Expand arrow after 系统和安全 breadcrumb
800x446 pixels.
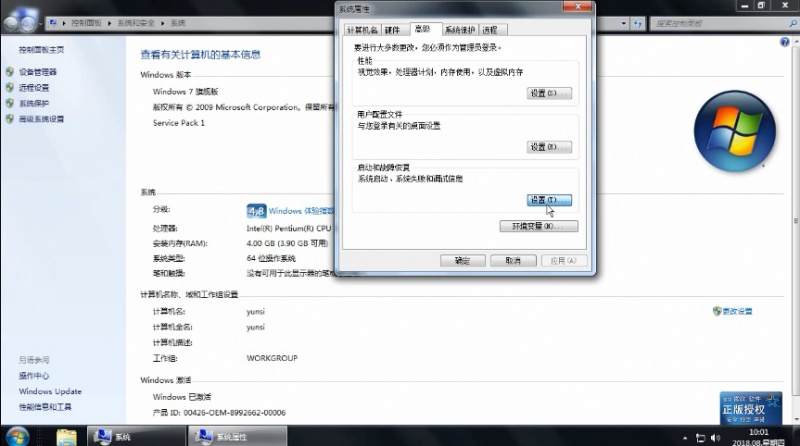pos(162,23)
